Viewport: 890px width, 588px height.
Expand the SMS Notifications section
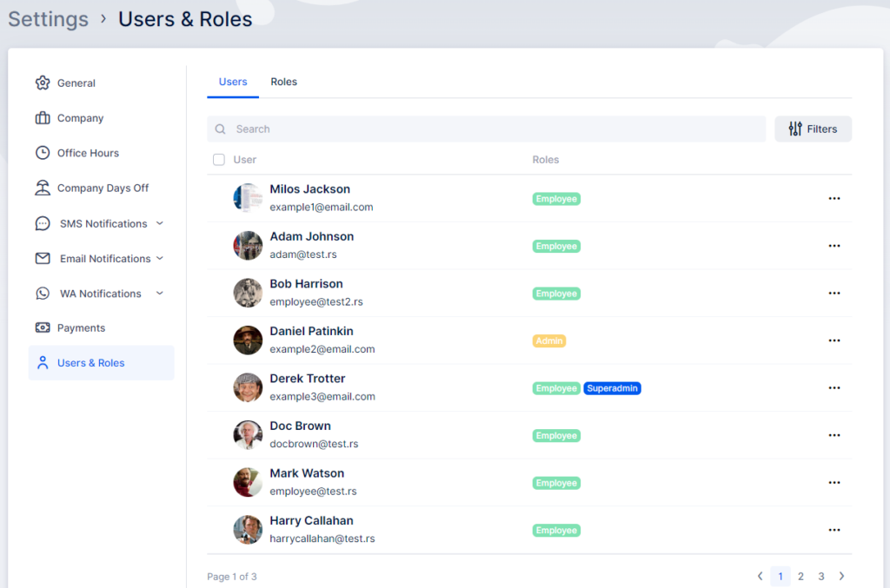point(158,223)
